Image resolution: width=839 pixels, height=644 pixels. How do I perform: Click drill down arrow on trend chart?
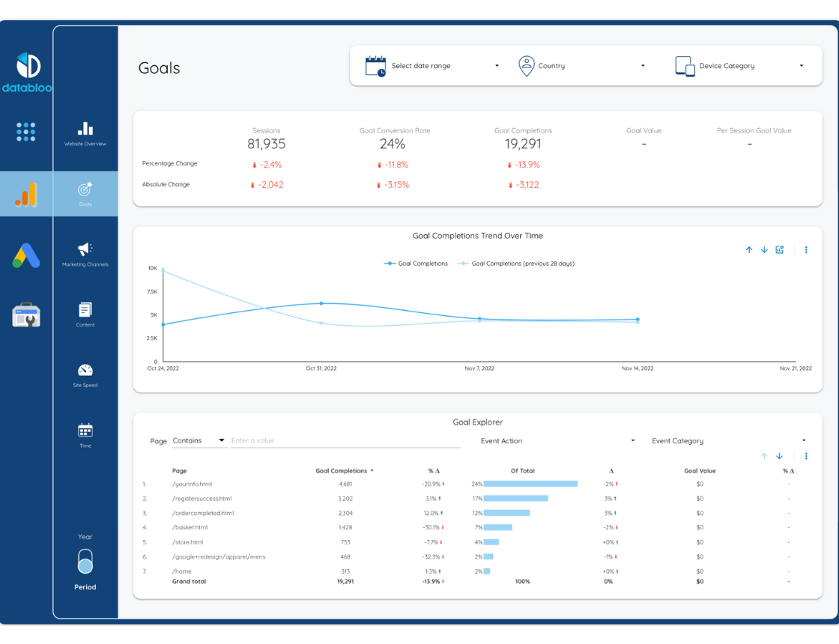(764, 250)
